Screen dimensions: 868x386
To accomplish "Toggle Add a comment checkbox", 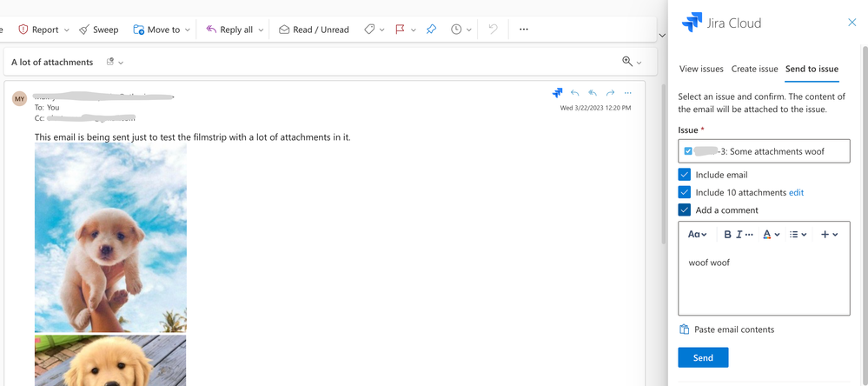I will click(684, 210).
